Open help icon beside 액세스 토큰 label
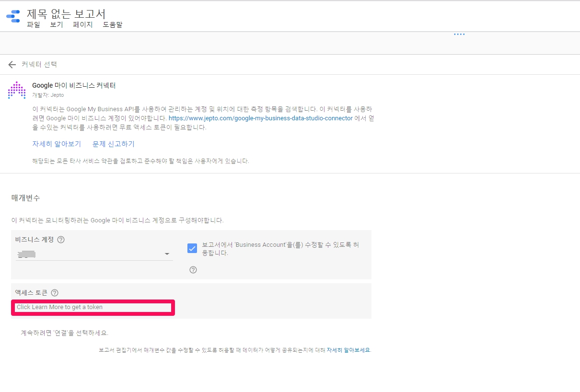 (55, 293)
